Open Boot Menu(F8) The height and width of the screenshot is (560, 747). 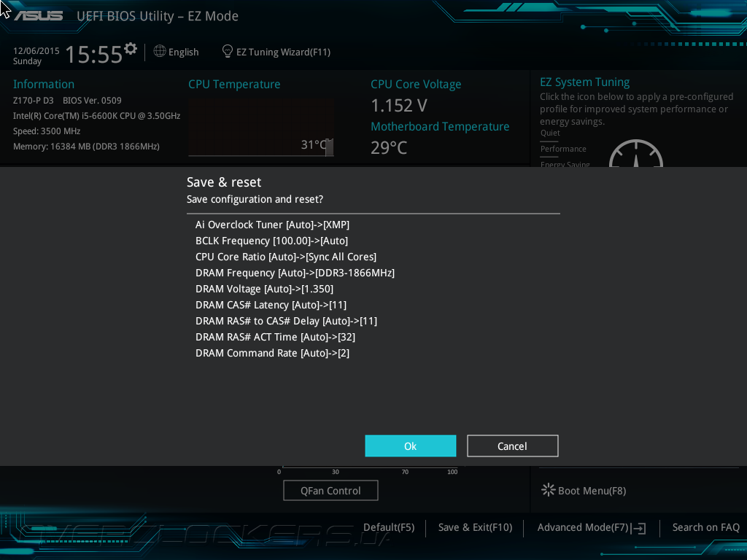[x=592, y=491]
